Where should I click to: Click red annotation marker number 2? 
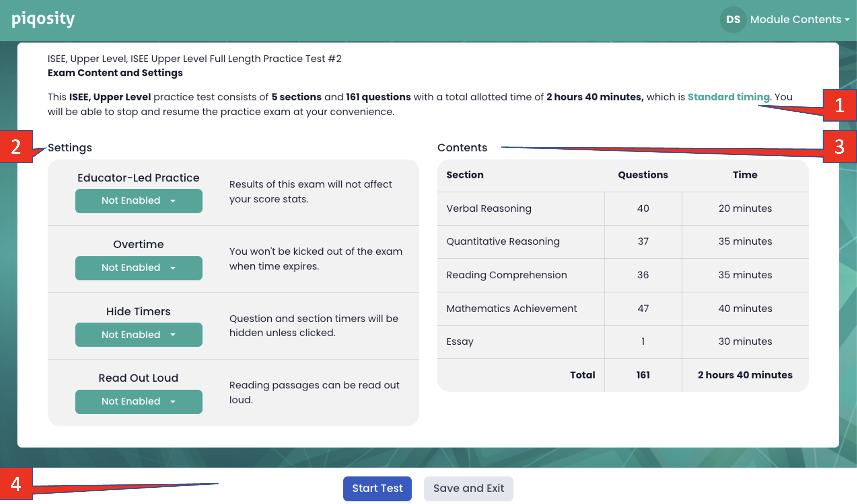click(16, 147)
